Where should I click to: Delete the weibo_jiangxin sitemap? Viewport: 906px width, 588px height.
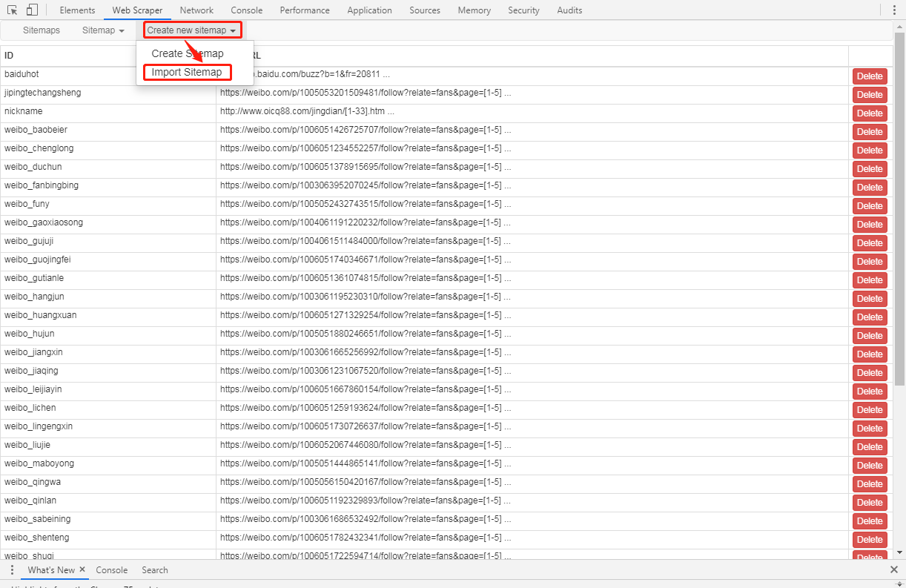[870, 354]
